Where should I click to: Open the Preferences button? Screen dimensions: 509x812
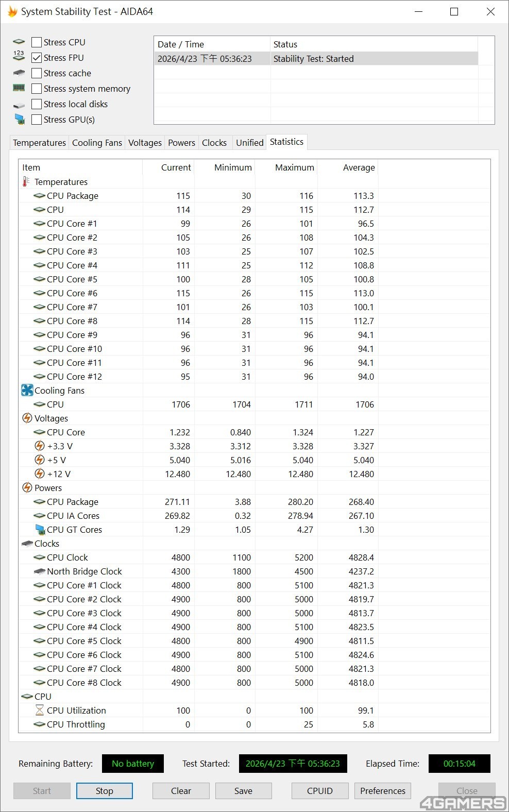tap(383, 791)
